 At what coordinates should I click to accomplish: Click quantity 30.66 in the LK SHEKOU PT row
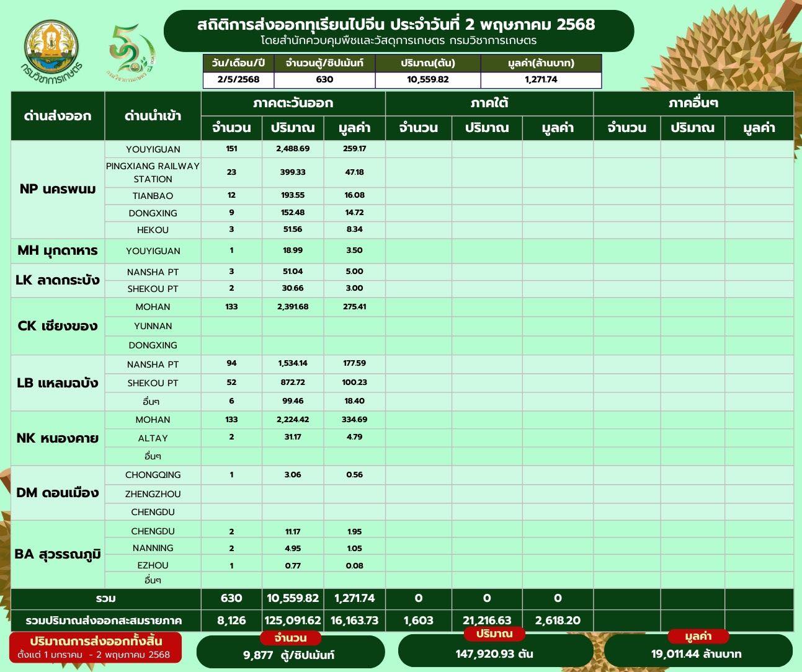click(293, 288)
